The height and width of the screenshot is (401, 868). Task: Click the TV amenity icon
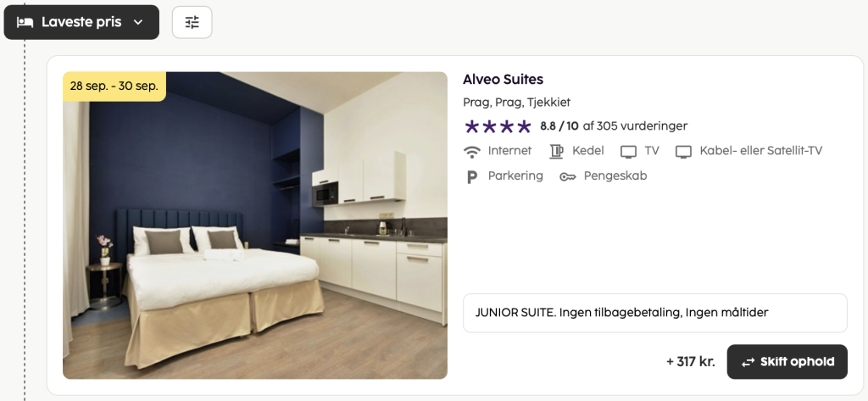point(628,152)
